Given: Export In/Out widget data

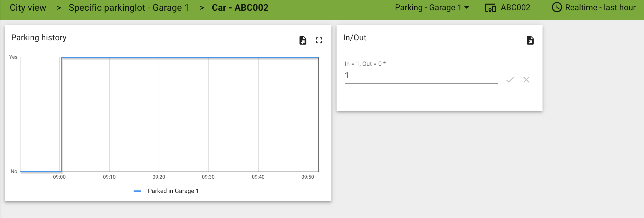Looking at the screenshot, I should click(530, 40).
